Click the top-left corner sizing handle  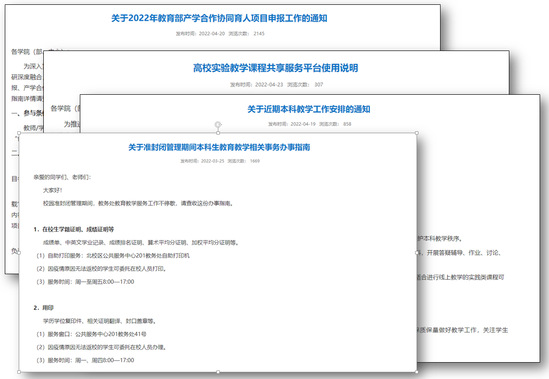click(x=19, y=133)
